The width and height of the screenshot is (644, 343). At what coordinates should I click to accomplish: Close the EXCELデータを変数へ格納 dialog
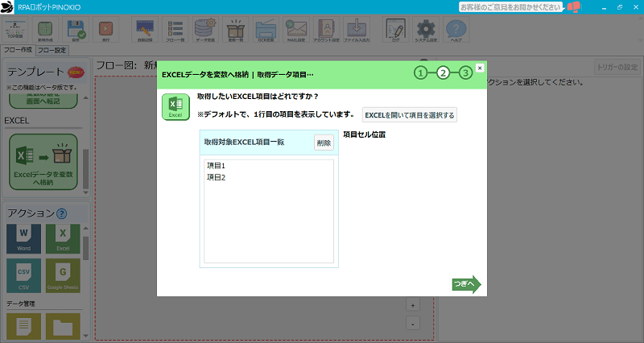pos(480,68)
